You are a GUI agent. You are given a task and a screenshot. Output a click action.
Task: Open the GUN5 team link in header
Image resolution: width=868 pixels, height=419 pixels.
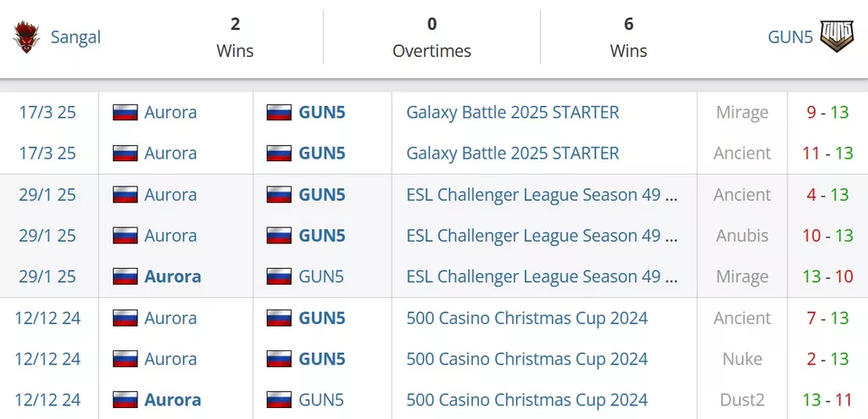coord(791,37)
